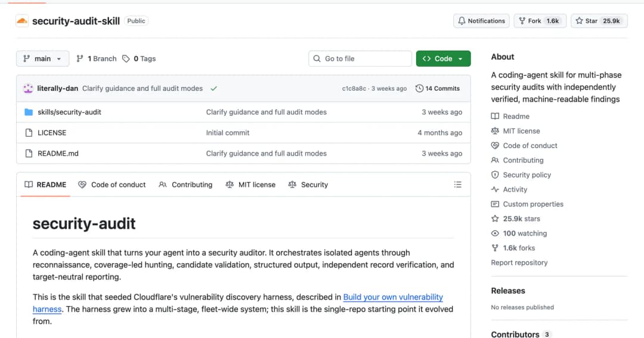Screen dimensions: 644x338
Task: Click literally-dan's avatar
Action: (x=29, y=88)
